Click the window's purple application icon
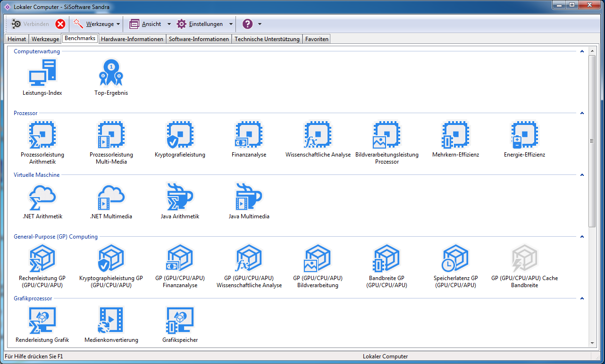605x364 pixels. tap(8, 7)
